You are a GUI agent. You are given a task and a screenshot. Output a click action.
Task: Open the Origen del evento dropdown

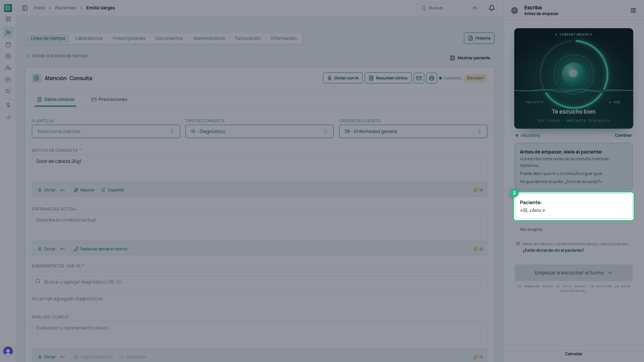tap(413, 131)
